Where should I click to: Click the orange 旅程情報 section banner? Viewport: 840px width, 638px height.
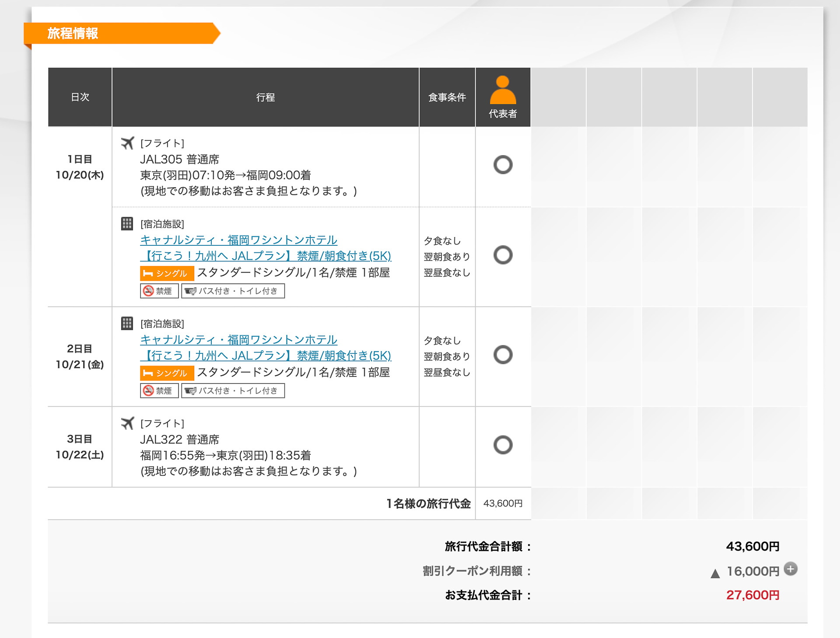point(118,33)
